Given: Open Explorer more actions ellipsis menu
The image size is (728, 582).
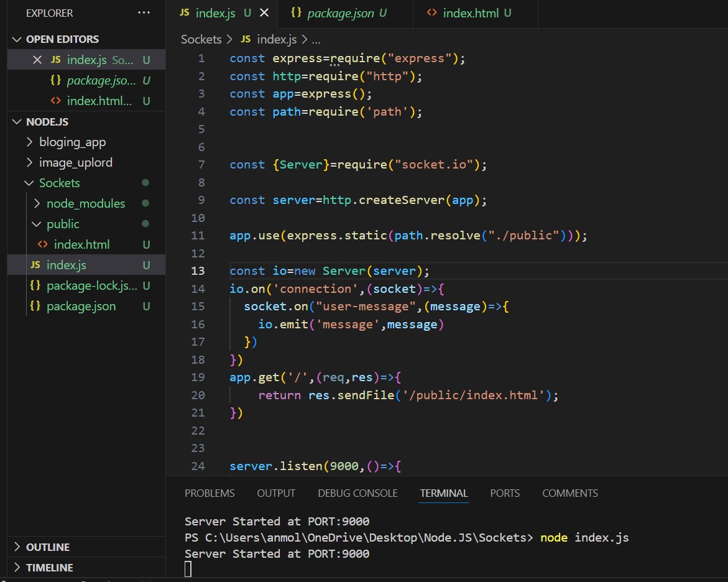Looking at the screenshot, I should click(x=144, y=13).
